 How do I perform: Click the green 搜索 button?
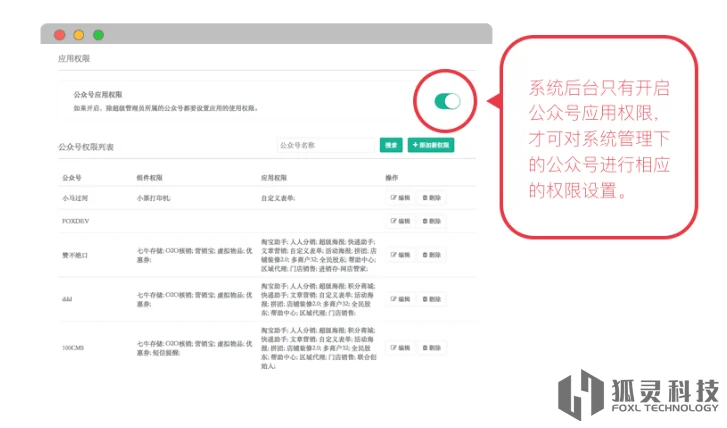click(391, 145)
